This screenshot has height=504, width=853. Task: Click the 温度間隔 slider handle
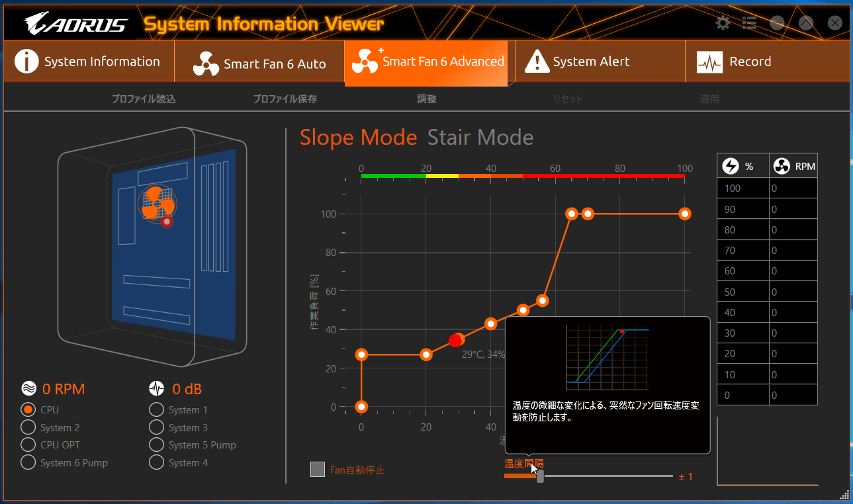click(540, 476)
